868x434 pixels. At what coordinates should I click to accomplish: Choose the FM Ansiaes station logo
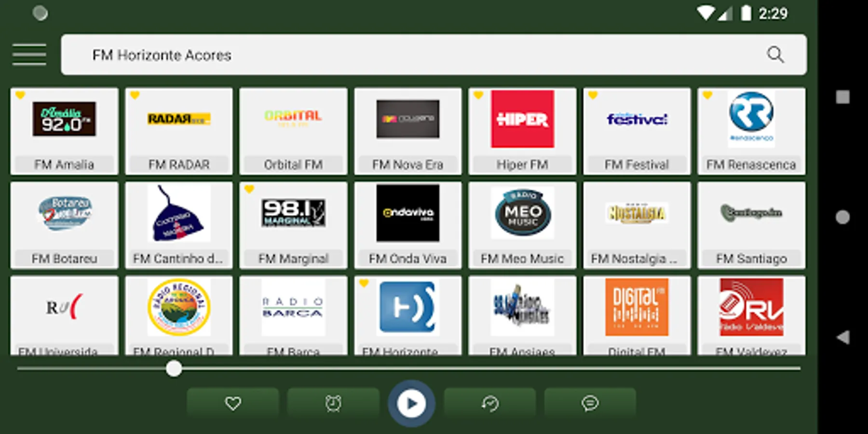click(522, 307)
